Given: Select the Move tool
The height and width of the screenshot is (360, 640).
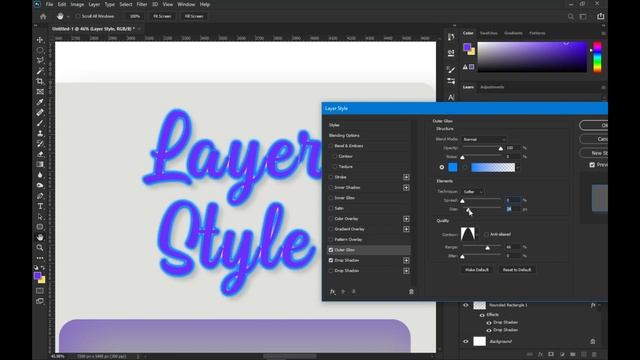Looking at the screenshot, I should click(40, 40).
